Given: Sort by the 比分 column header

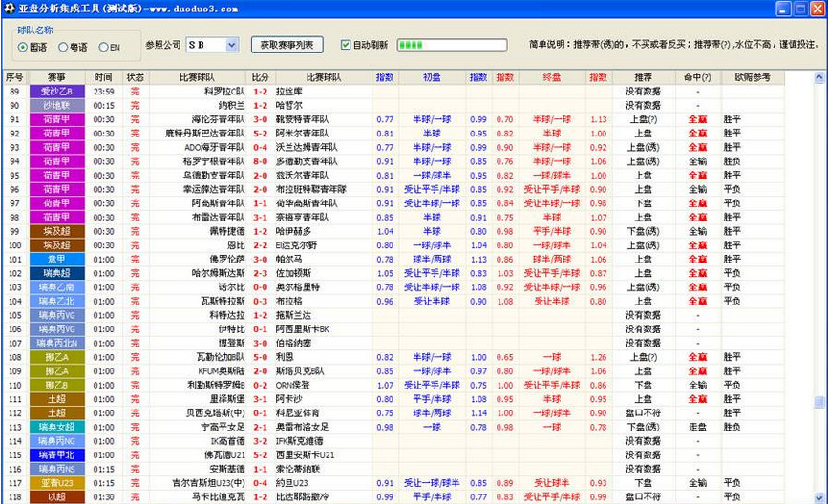Looking at the screenshot, I should tap(261, 77).
